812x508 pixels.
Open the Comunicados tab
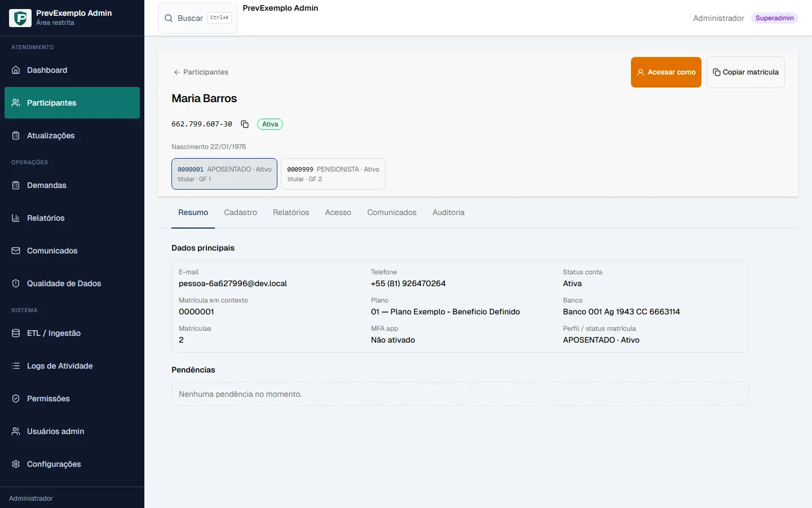[x=392, y=213]
